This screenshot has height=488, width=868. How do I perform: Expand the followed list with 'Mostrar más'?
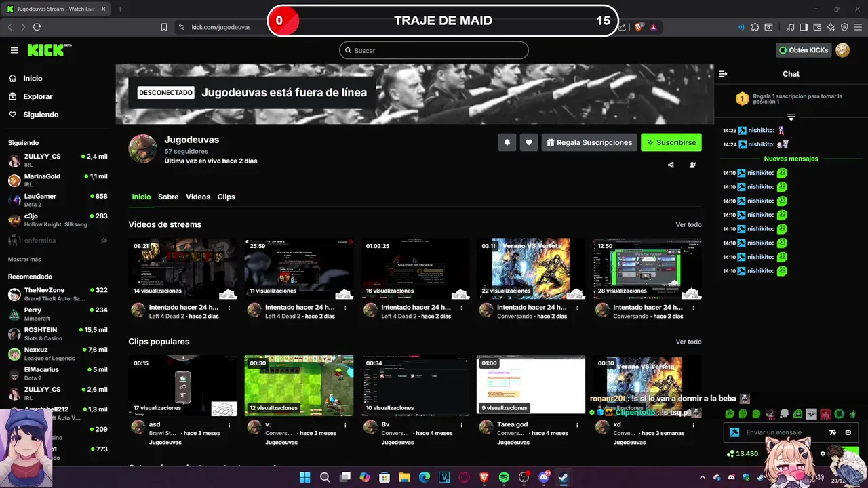pyautogui.click(x=24, y=259)
